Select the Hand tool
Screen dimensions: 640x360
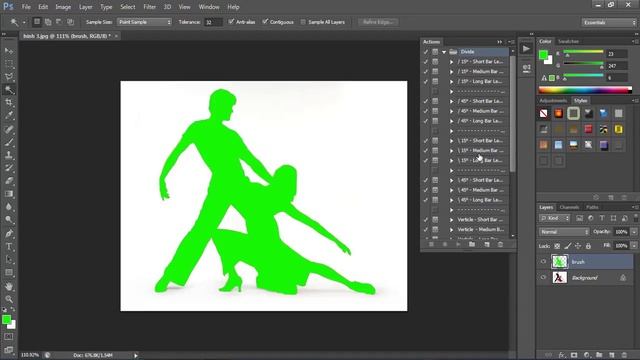[x=9, y=287]
